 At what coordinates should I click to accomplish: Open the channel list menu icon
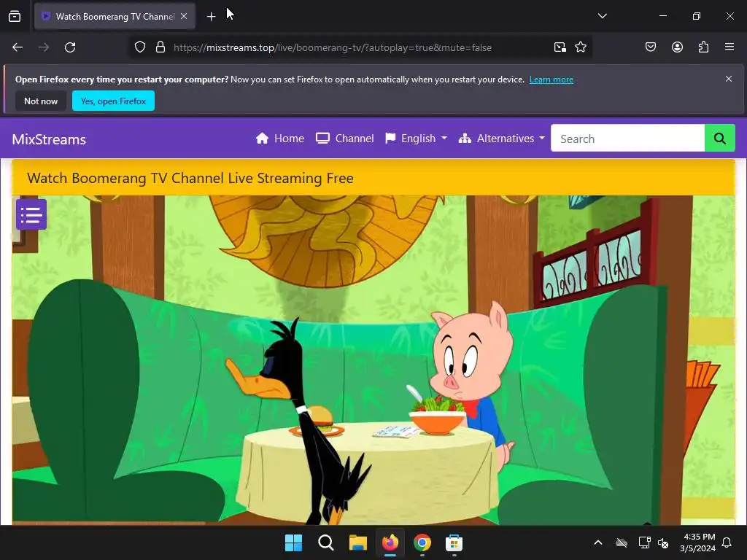pos(31,214)
